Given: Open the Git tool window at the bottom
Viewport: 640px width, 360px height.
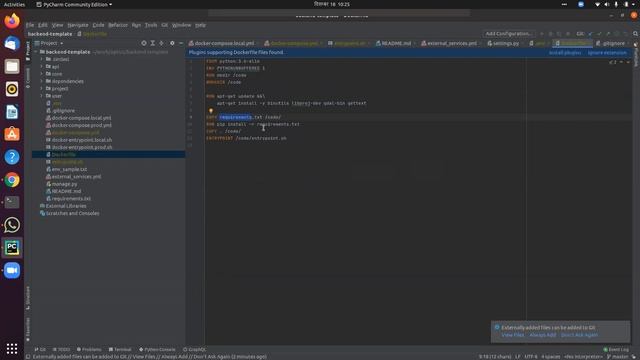Looking at the screenshot, I should pos(40,349).
